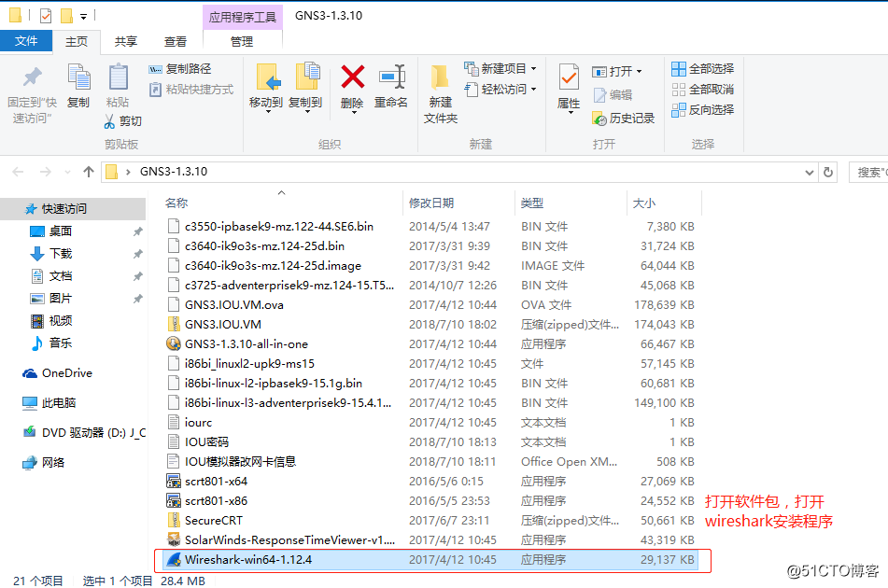Select the SolarWinds-ResponseTimeViewer file
888x588 pixels.
[430, 540]
